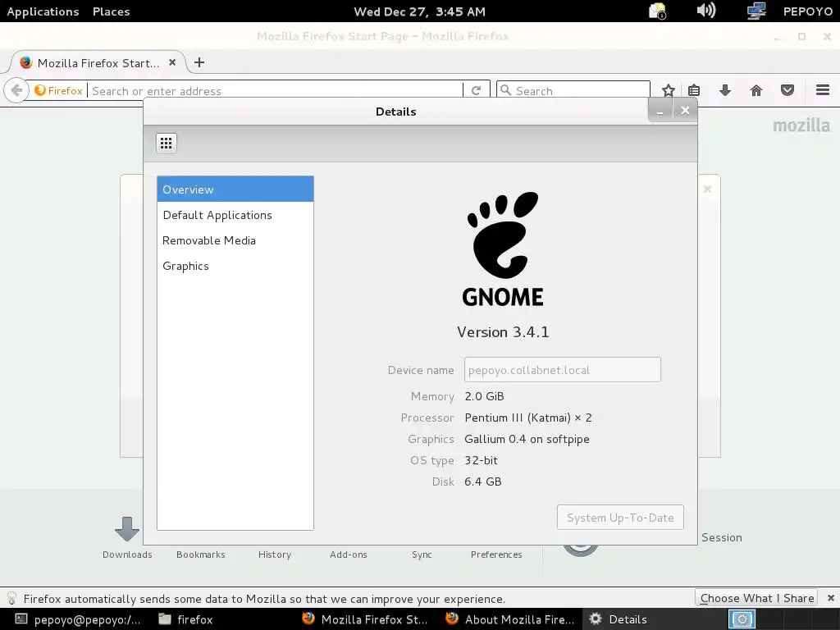This screenshot has width=840, height=630.
Task: Click Downloads arrow icon on Firefox start page
Action: click(x=127, y=529)
